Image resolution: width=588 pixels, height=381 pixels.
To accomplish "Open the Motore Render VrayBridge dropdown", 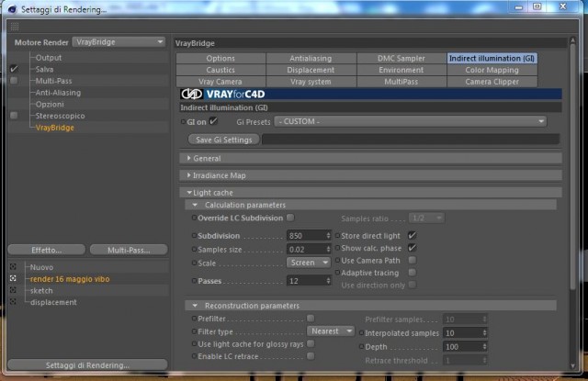I will tap(119, 42).
